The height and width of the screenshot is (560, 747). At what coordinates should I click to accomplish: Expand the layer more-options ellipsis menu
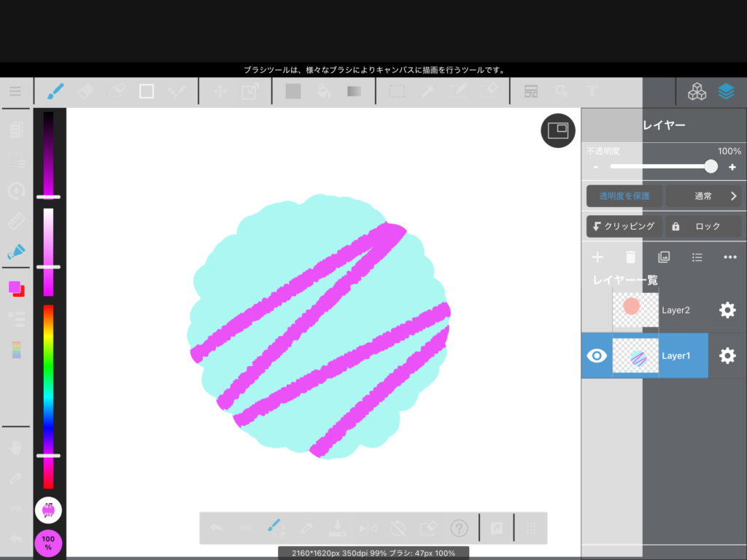pos(730,257)
